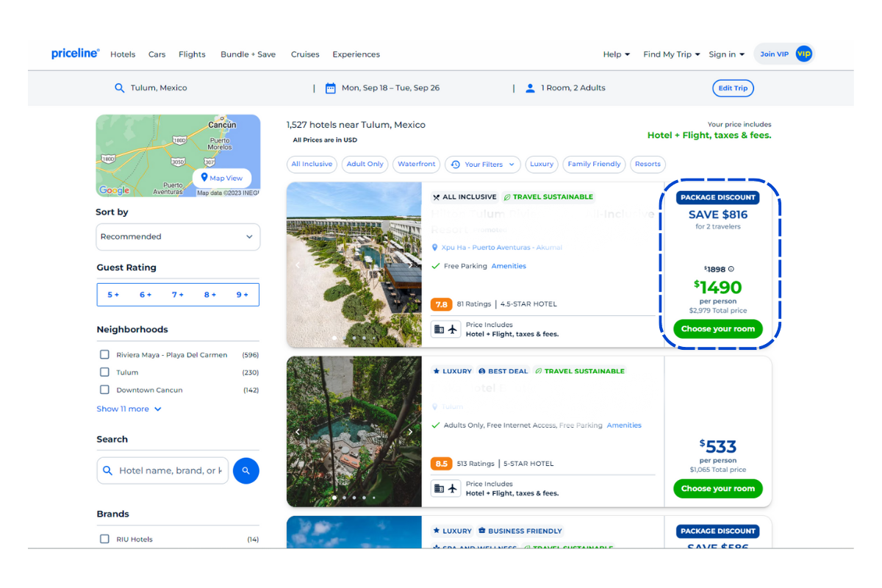Click the Business Friendly badge on third hotel
This screenshot has height=588, width=882.
click(x=520, y=531)
